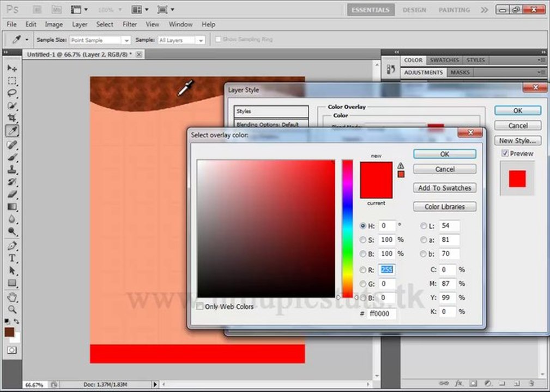Open the Layer menu
550x392 pixels.
pyautogui.click(x=80, y=24)
